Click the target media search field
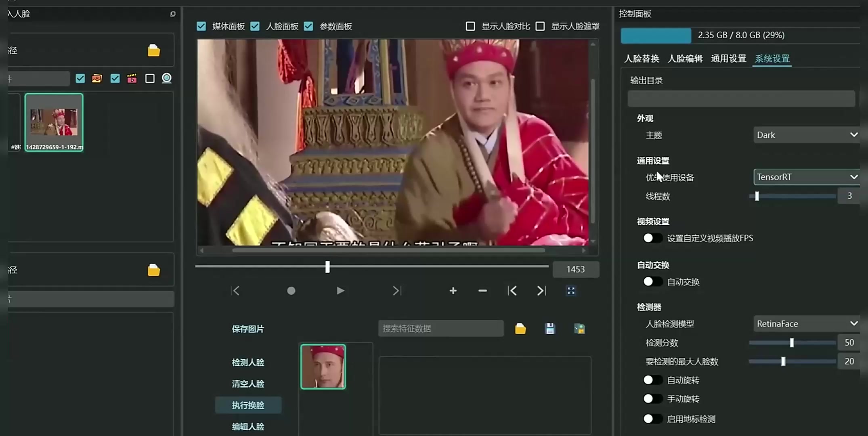The image size is (868, 436). [39, 78]
